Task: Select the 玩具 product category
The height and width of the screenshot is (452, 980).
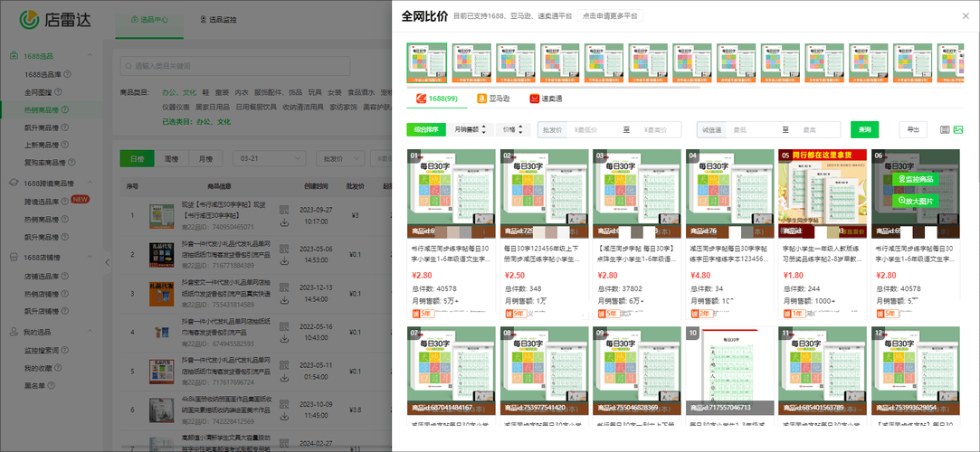Action: pyautogui.click(x=315, y=92)
